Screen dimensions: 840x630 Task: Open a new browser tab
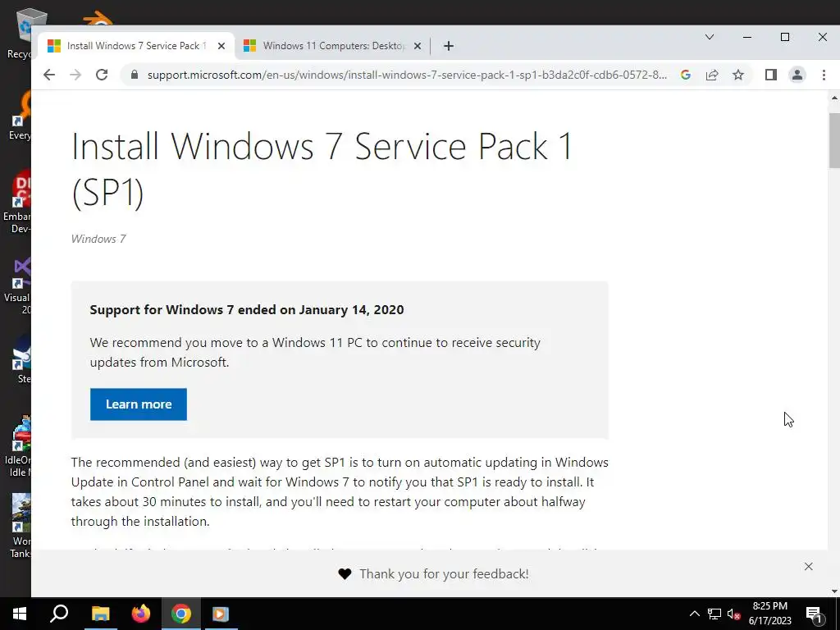pyautogui.click(x=448, y=46)
